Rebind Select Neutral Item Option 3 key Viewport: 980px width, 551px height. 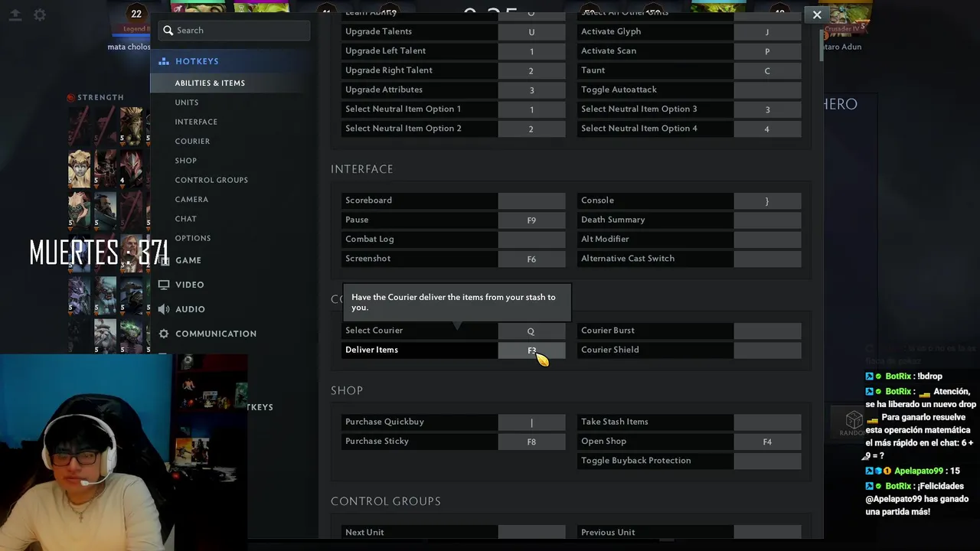767,109
